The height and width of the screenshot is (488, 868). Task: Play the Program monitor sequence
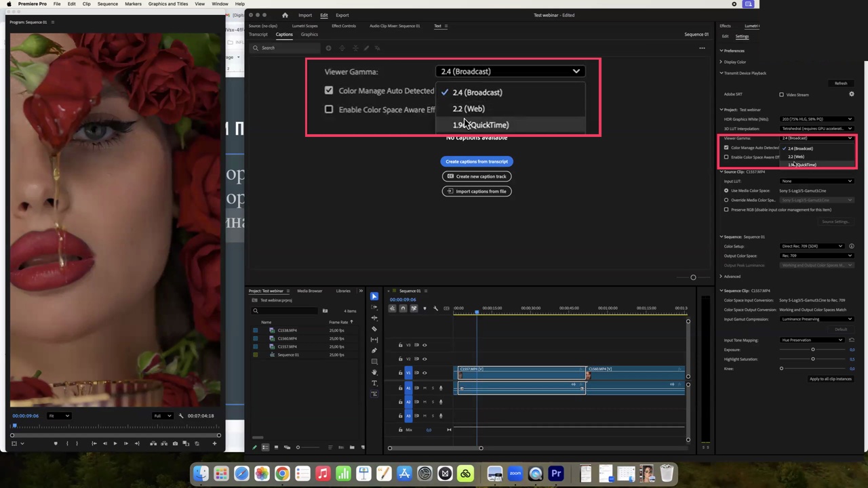[115, 443]
